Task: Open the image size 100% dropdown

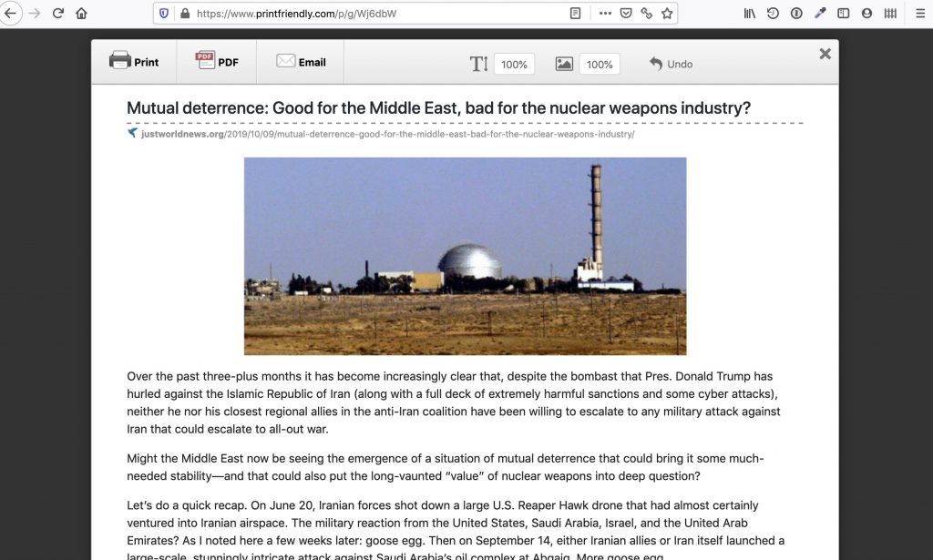Action: (599, 65)
